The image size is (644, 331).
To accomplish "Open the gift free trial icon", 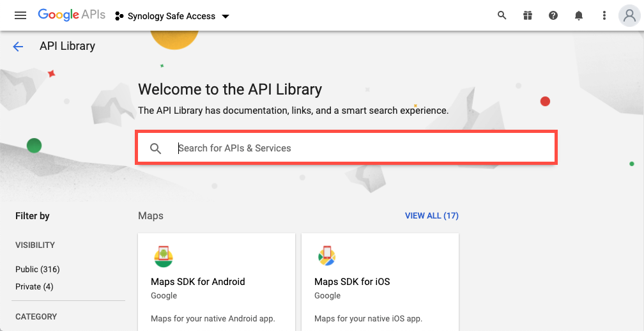I will click(527, 15).
